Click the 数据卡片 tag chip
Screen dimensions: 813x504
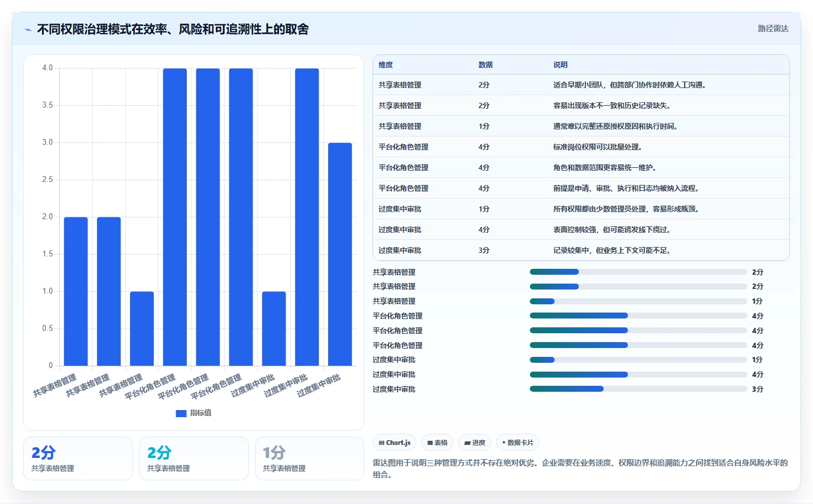click(517, 443)
